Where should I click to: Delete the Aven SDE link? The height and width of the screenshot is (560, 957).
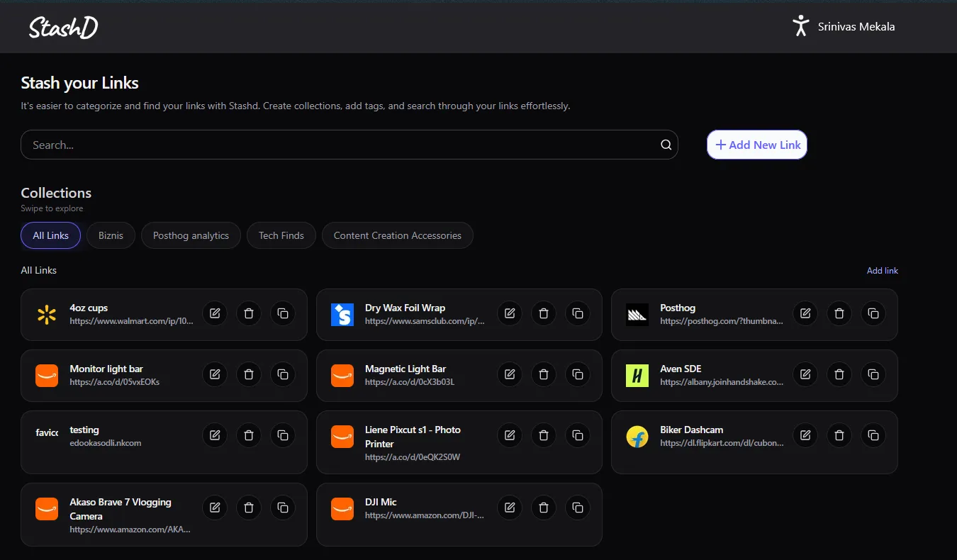click(x=839, y=374)
